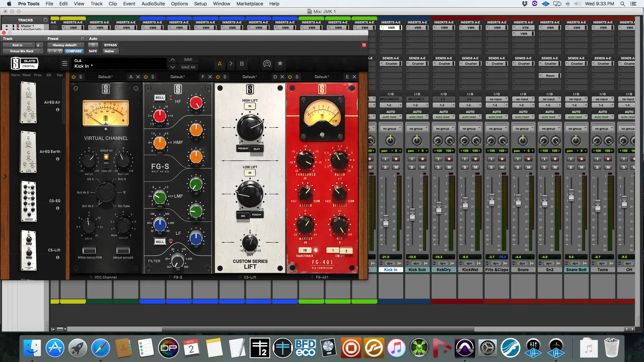Click the SAVE AS button
This screenshot has width=644, height=362.
pos(188,67)
